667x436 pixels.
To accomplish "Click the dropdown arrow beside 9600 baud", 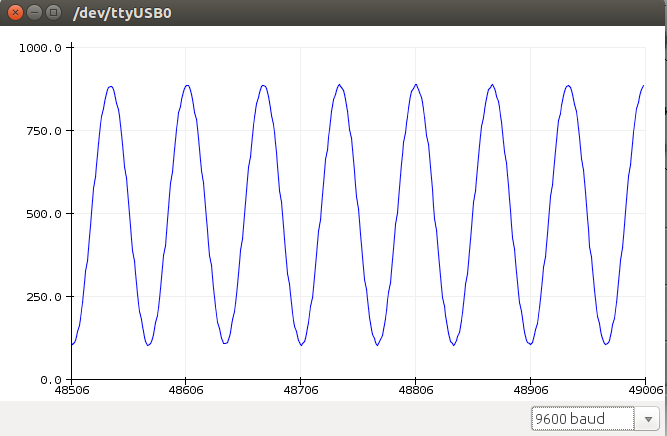I will tap(648, 419).
